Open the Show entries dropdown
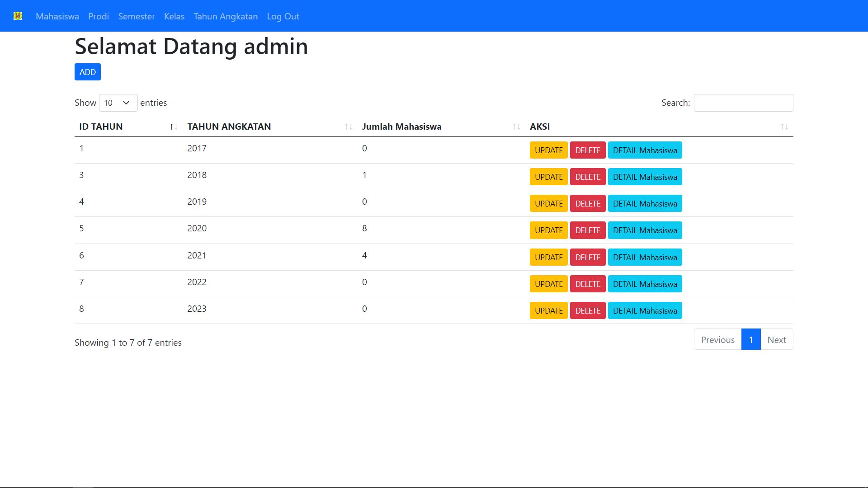Screen dimensions: 868x488 click(x=118, y=103)
